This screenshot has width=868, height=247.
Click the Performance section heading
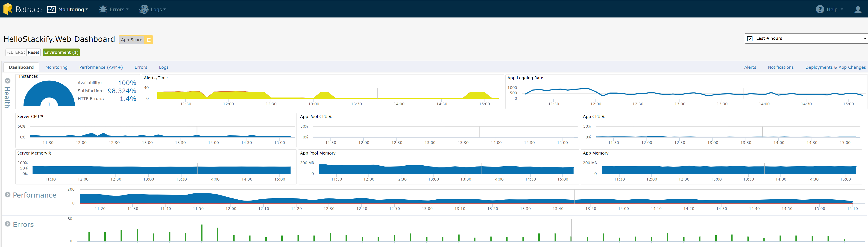[x=34, y=195]
